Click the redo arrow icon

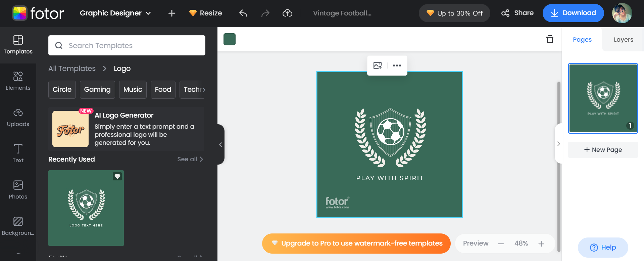coord(265,13)
